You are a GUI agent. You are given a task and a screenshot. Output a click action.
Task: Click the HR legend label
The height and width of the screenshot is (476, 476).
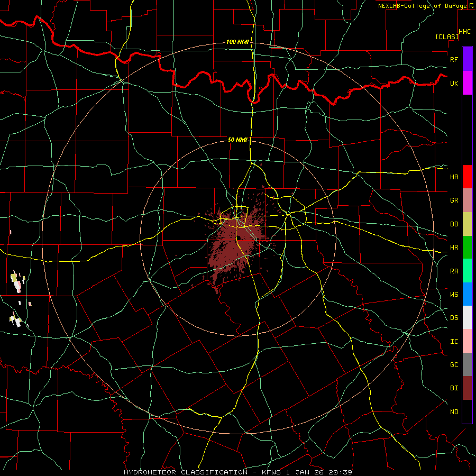454,248
